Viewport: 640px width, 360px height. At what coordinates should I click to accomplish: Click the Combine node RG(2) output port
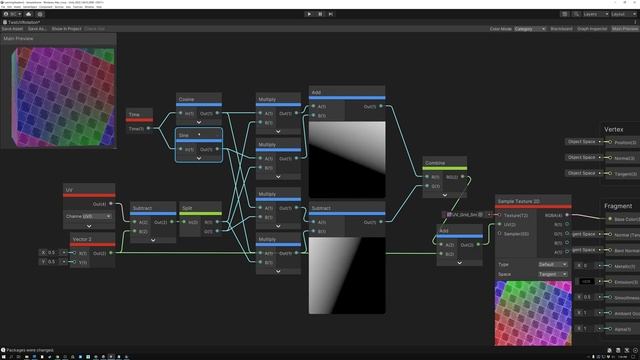pos(462,177)
